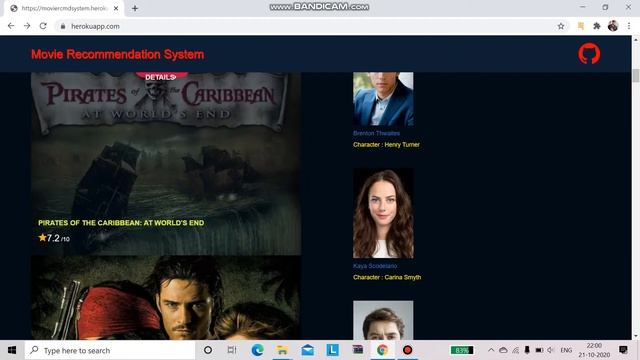
Task: Launch Microsoft Edge from taskbar
Action: click(x=257, y=350)
